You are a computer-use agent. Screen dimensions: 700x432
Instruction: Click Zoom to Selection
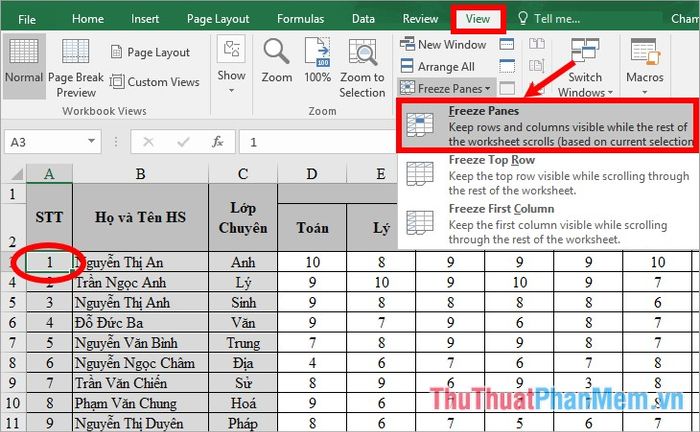click(362, 68)
